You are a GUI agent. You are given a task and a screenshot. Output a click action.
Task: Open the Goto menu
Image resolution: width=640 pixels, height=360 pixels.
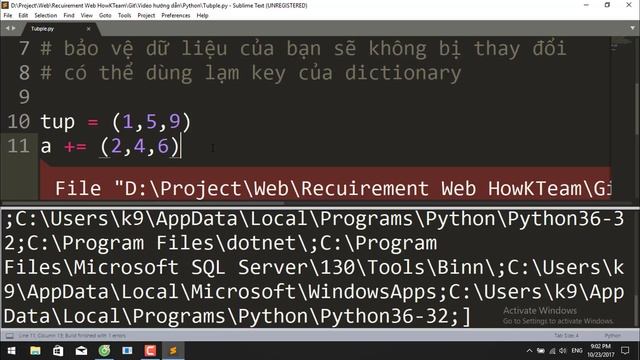[105, 16]
